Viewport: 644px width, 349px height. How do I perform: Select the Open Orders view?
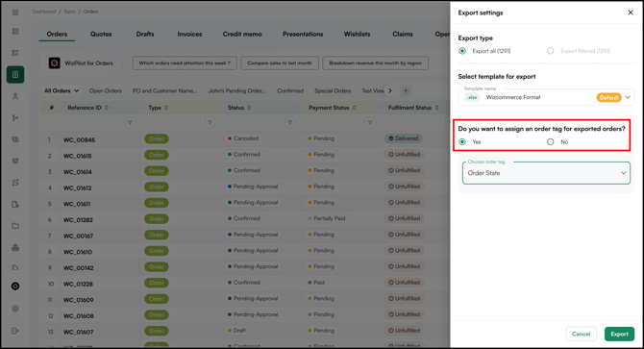[105, 90]
